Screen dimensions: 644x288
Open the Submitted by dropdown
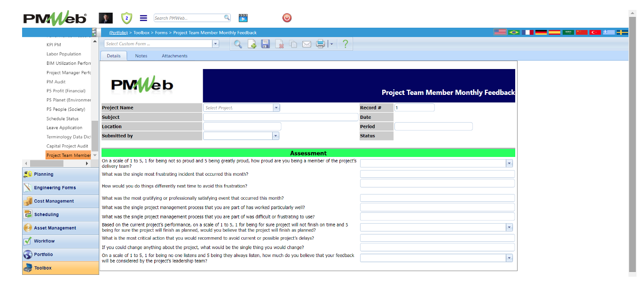pos(275,136)
